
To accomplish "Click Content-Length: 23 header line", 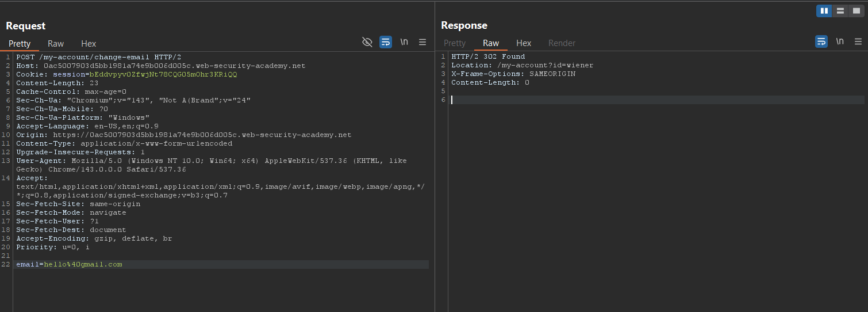I will coord(57,83).
